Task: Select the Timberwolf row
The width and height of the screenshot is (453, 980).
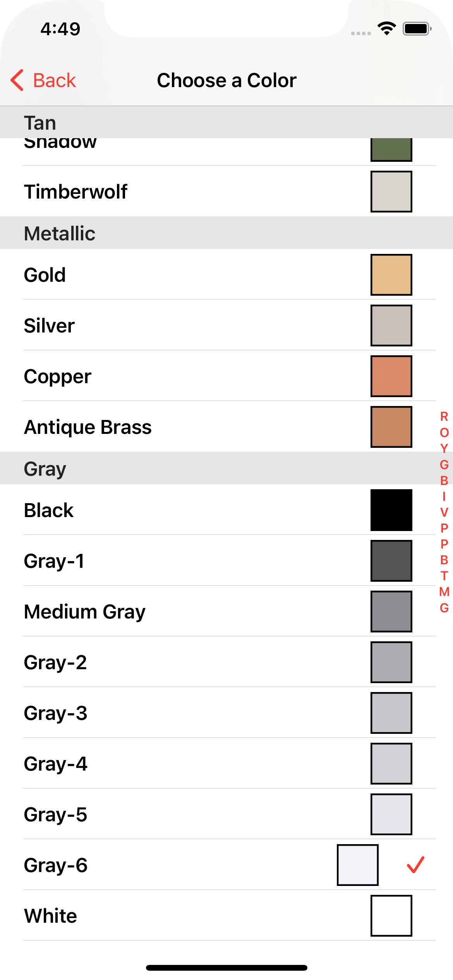Action: coord(226,192)
